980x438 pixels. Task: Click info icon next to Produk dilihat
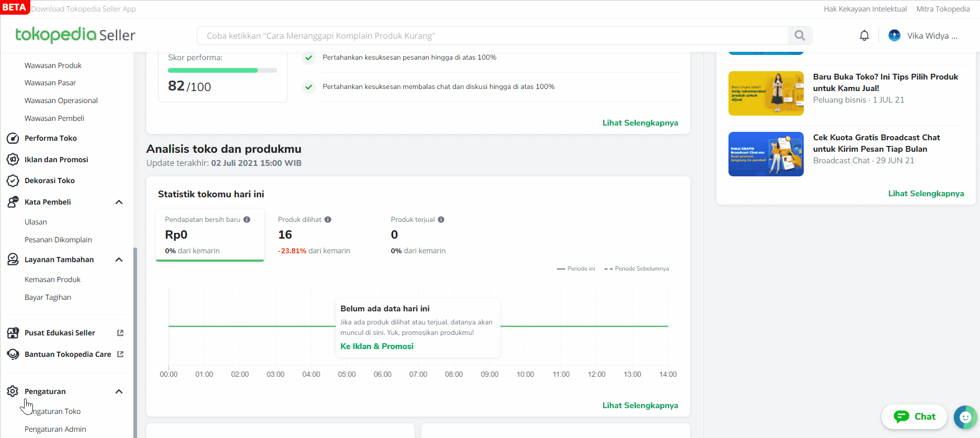click(328, 220)
